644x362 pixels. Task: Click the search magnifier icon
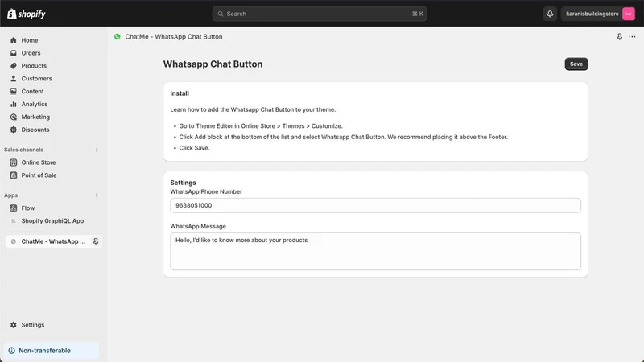[x=221, y=14]
